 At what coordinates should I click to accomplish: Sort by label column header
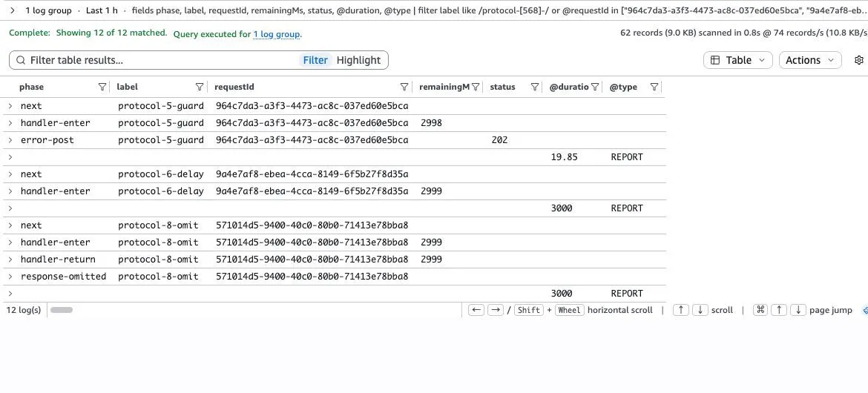[x=128, y=87]
